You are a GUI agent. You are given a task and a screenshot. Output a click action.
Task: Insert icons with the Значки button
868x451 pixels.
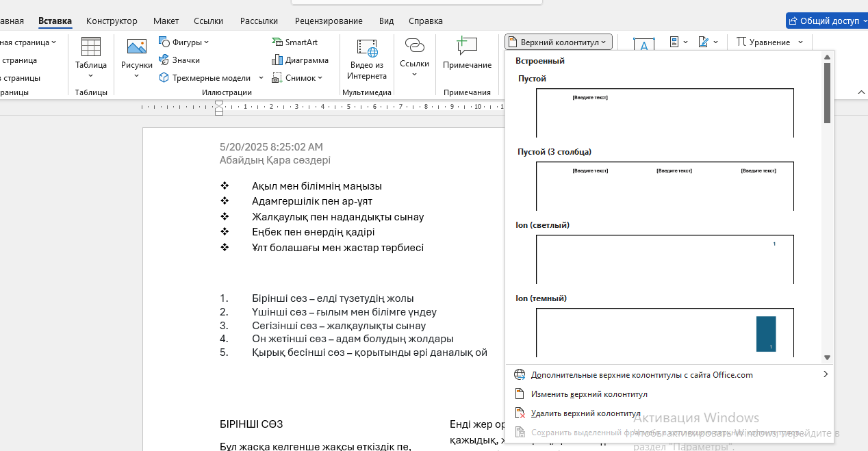179,60
